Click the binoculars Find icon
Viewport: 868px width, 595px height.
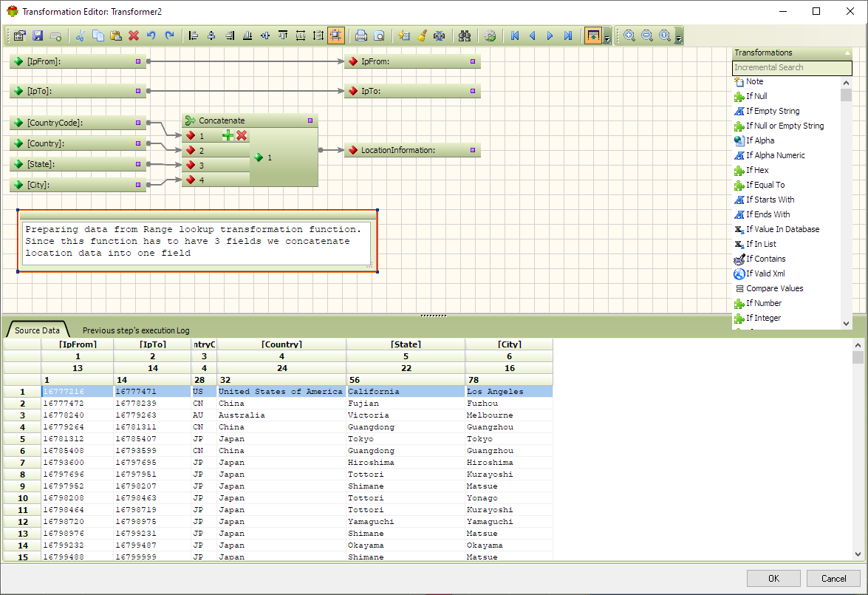coord(465,35)
